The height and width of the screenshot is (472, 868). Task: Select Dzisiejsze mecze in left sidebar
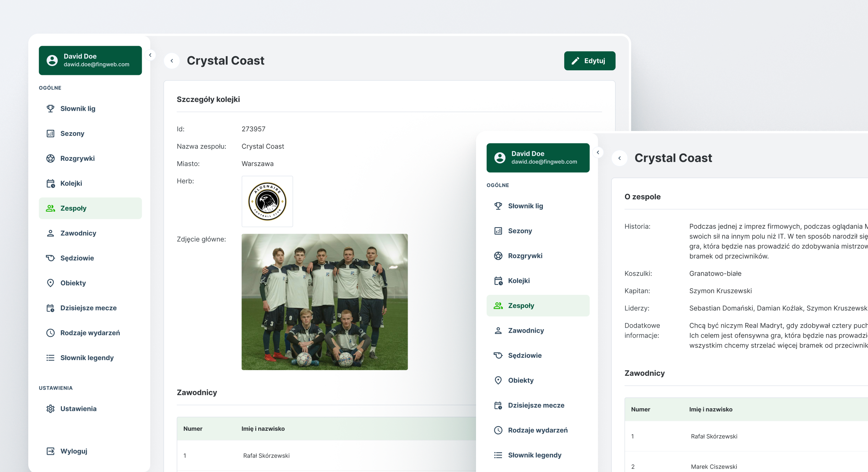click(88, 308)
